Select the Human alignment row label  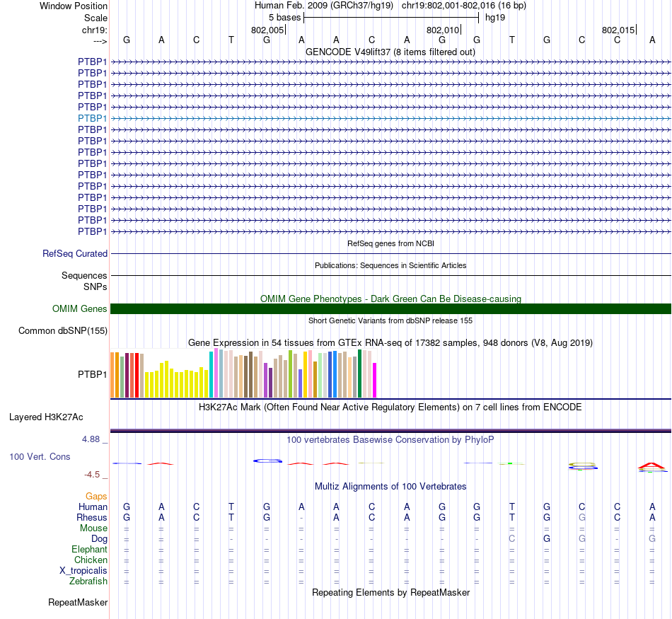coord(93,507)
